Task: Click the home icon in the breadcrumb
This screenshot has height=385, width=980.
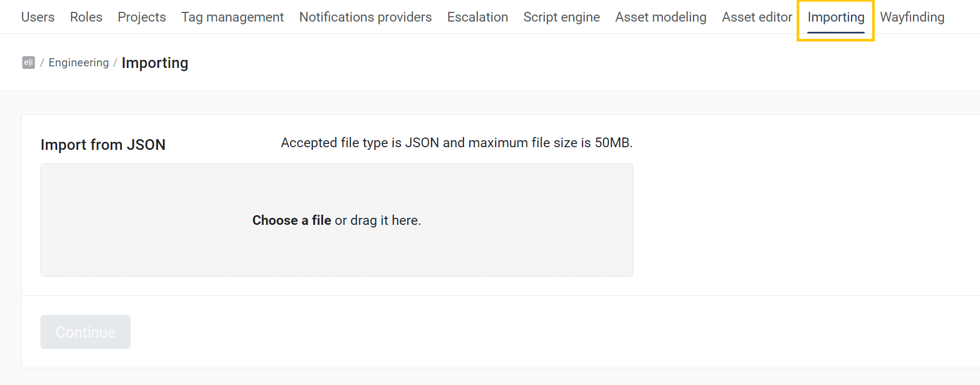Action: [29, 63]
